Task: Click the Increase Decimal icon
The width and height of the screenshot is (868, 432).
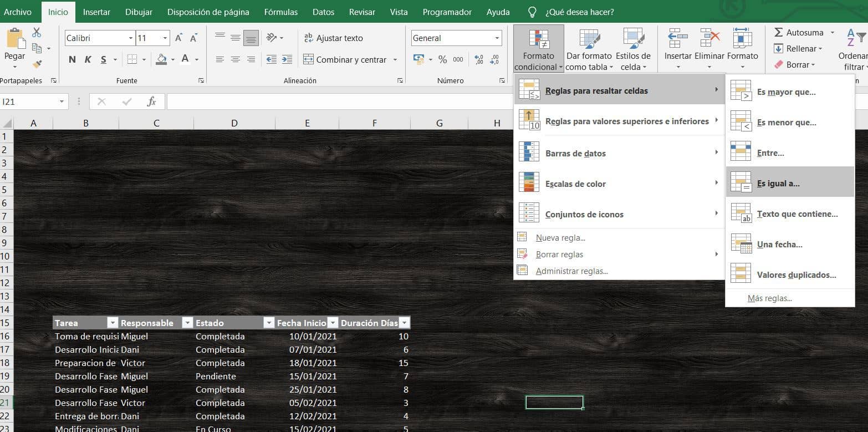Action: (479, 59)
